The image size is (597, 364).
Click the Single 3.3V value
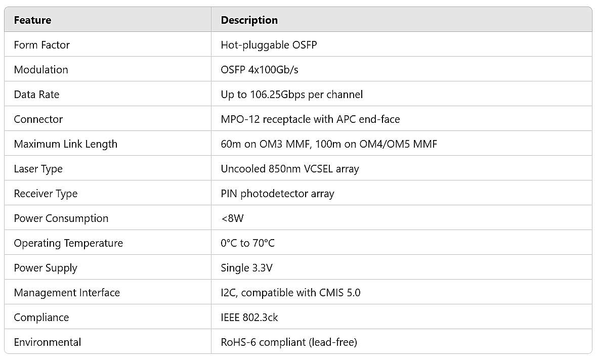point(247,268)
